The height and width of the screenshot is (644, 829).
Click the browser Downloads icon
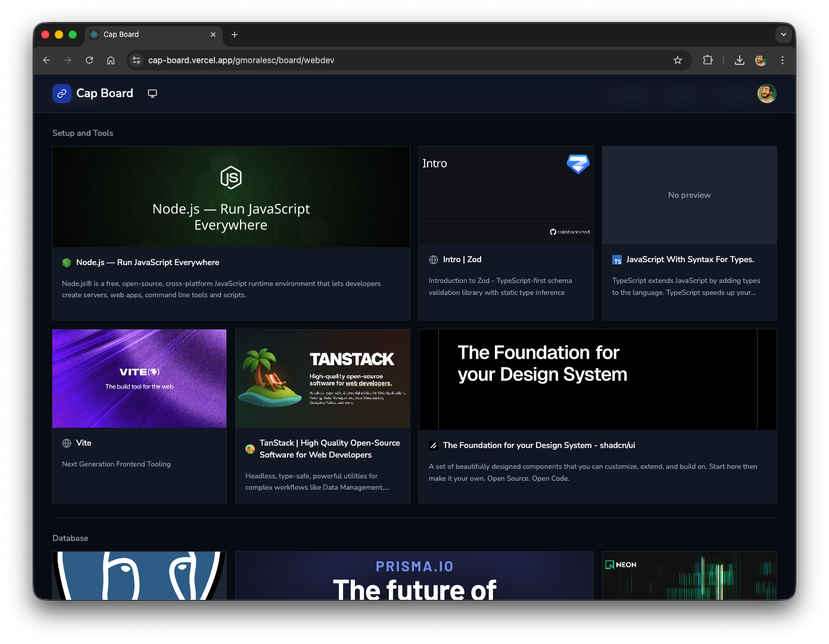pos(740,60)
